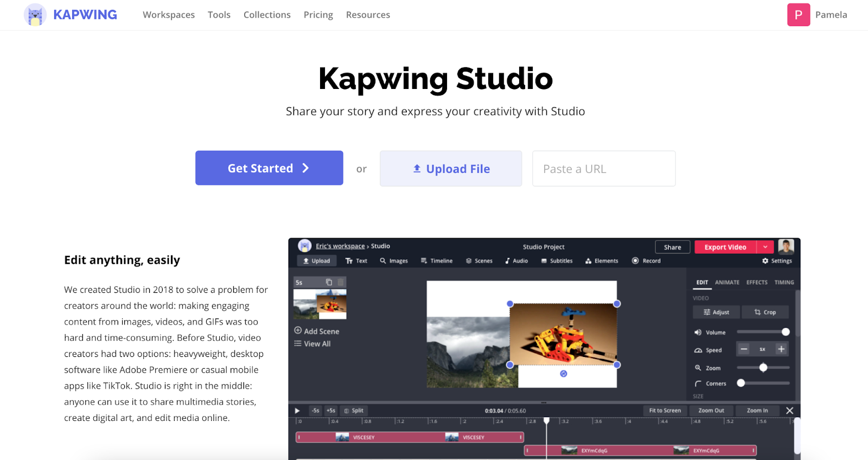The width and height of the screenshot is (868, 460).
Task: Click the Zoom Out timeline button
Action: click(x=711, y=411)
